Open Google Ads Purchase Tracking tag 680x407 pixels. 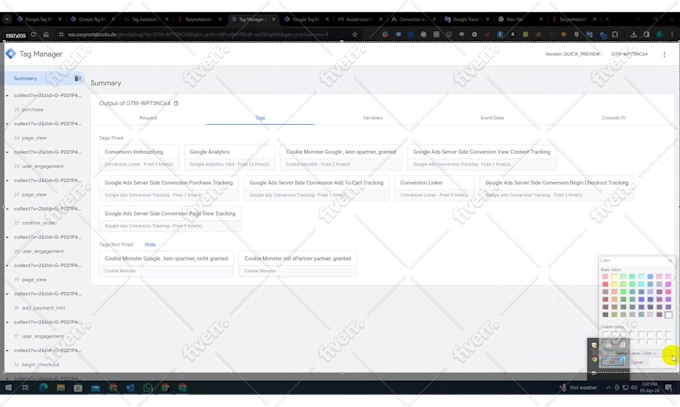tap(169, 188)
